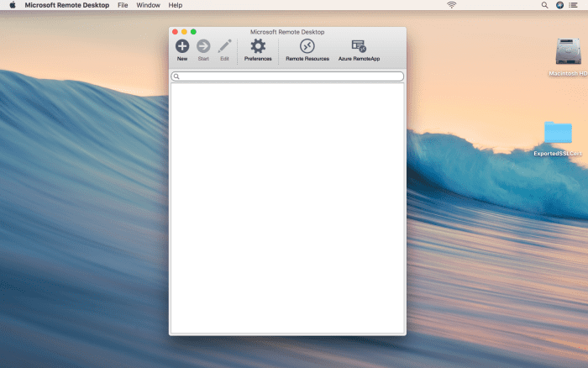
Task: Open the Window menu
Action: [148, 5]
